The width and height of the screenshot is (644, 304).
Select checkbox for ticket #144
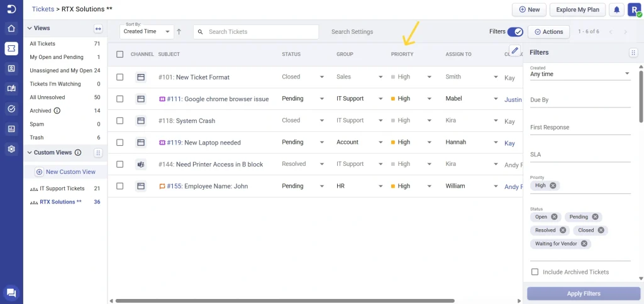pos(120,164)
